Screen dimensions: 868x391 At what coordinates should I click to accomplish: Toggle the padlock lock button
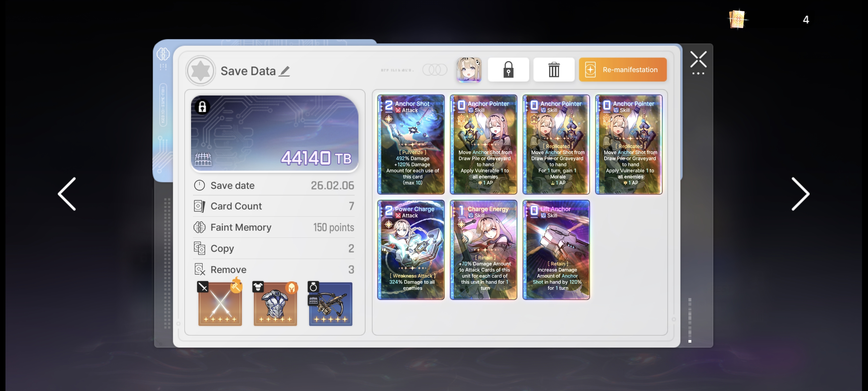[508, 70]
